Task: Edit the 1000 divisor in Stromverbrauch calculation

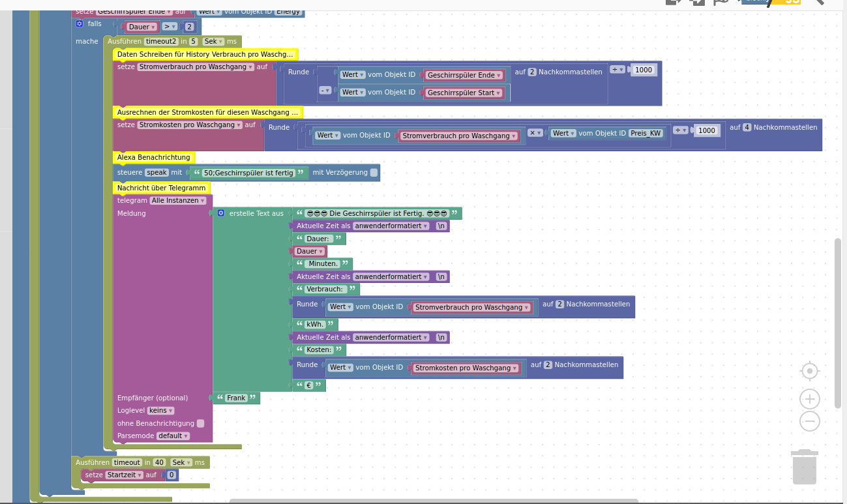Action: 643,70
